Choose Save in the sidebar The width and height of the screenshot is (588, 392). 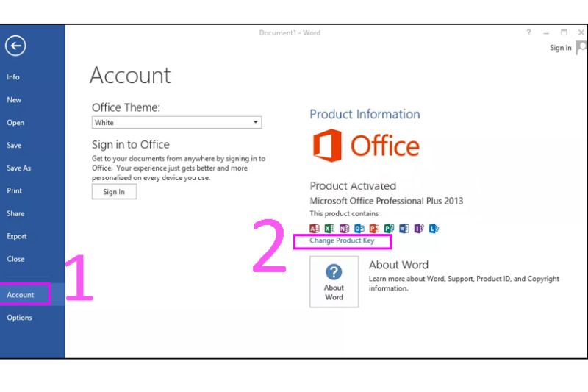[x=14, y=145]
